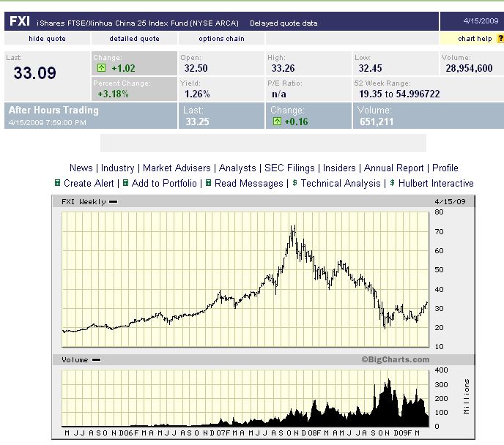
Task: Open the Annual Report link
Action: [x=394, y=168]
